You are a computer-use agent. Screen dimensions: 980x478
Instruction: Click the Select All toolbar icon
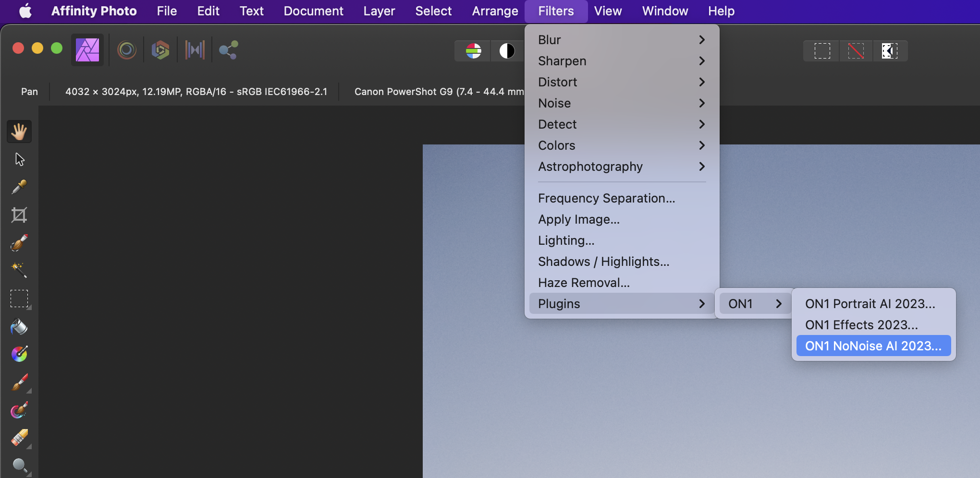coord(822,51)
